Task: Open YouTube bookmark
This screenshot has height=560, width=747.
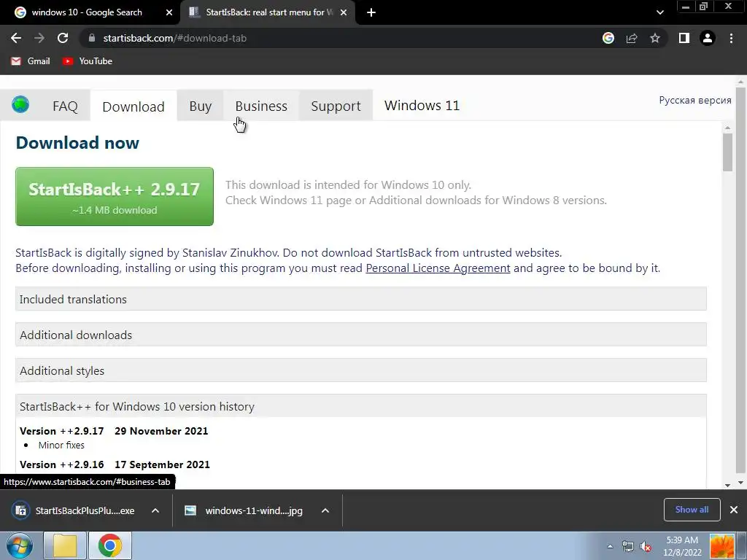Action: click(x=88, y=61)
